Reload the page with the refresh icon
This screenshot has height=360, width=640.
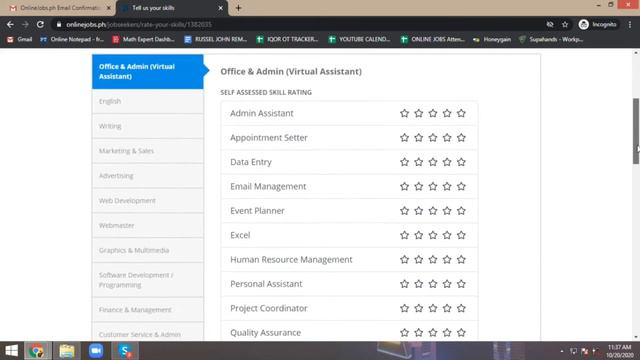tap(40, 24)
